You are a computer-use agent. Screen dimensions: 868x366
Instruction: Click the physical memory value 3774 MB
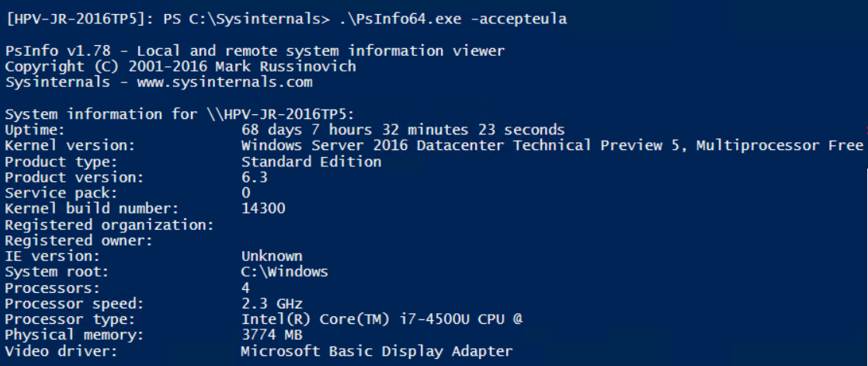pyautogui.click(x=272, y=335)
